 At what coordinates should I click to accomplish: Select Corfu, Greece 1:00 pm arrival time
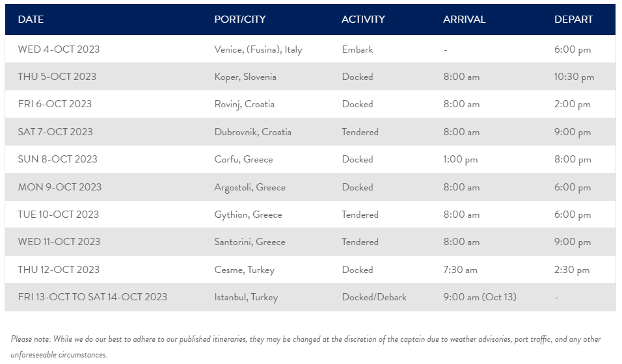point(460,159)
